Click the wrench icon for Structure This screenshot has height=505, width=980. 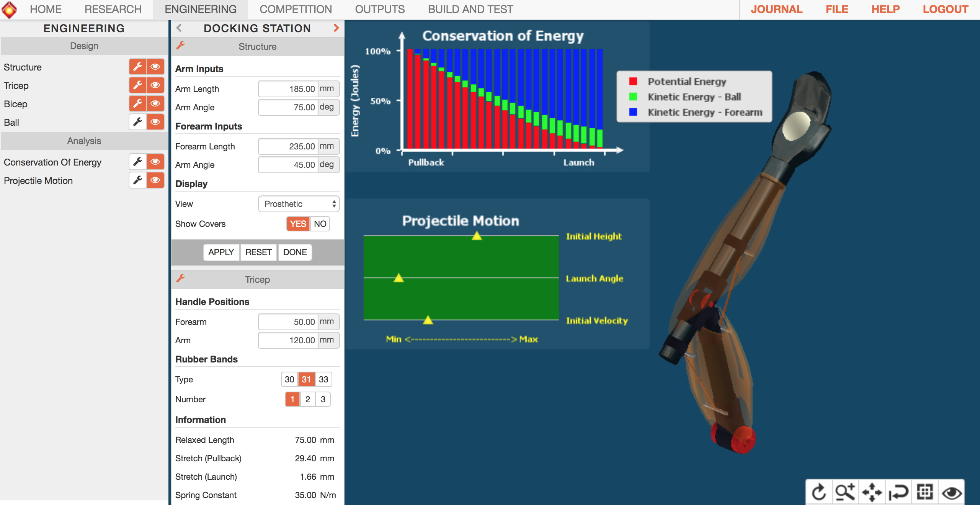click(137, 67)
